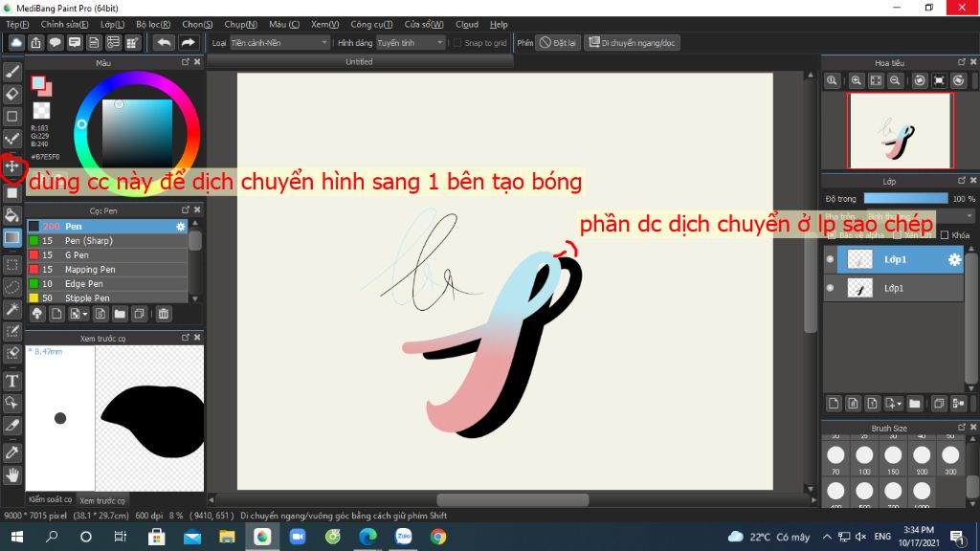
Task: Open the Loại dropdown (Tiền cảnh-Nền)
Action: coord(278,42)
